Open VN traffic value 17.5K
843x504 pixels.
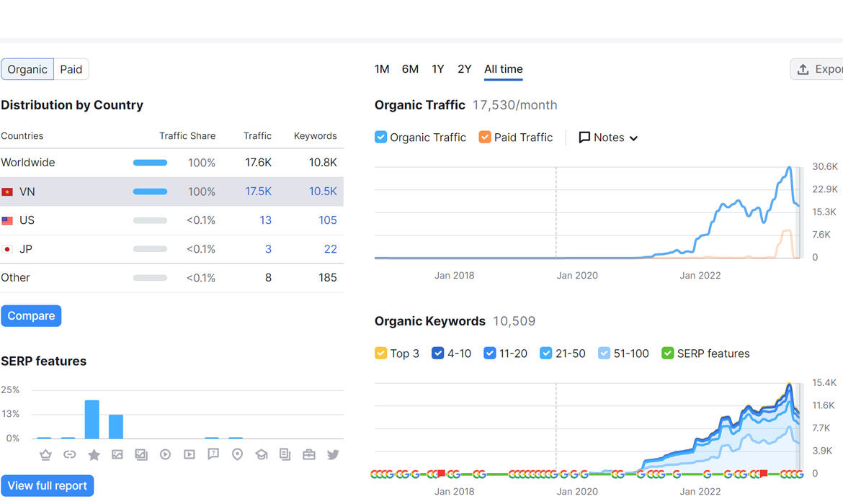click(258, 192)
